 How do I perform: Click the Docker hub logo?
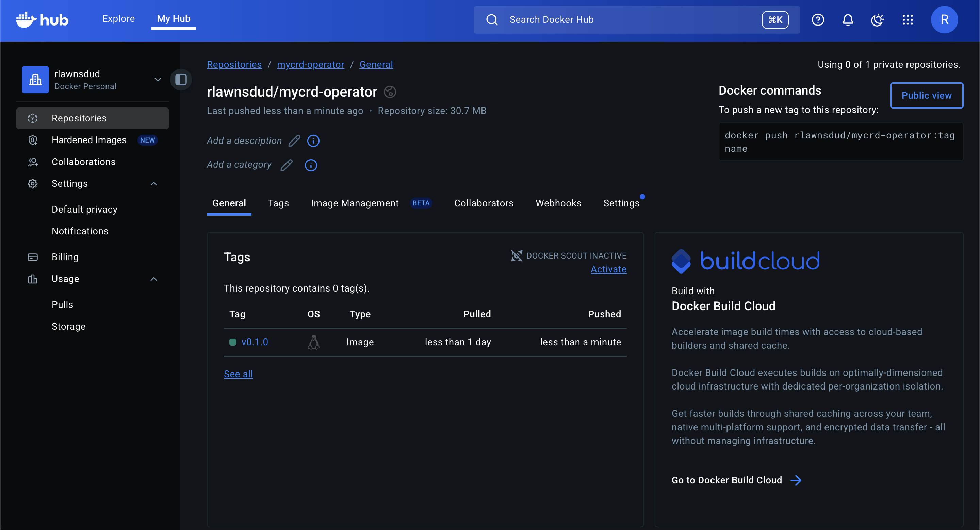coord(42,19)
